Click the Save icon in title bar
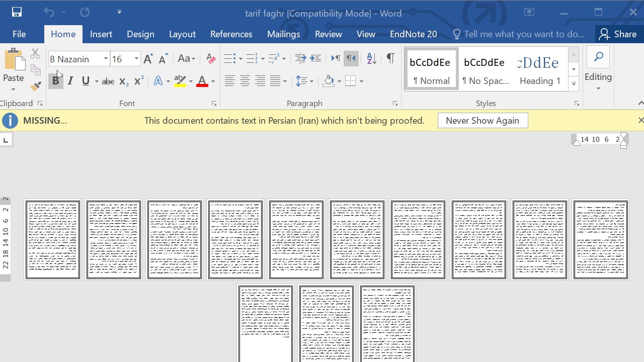The image size is (644, 362). [17, 12]
